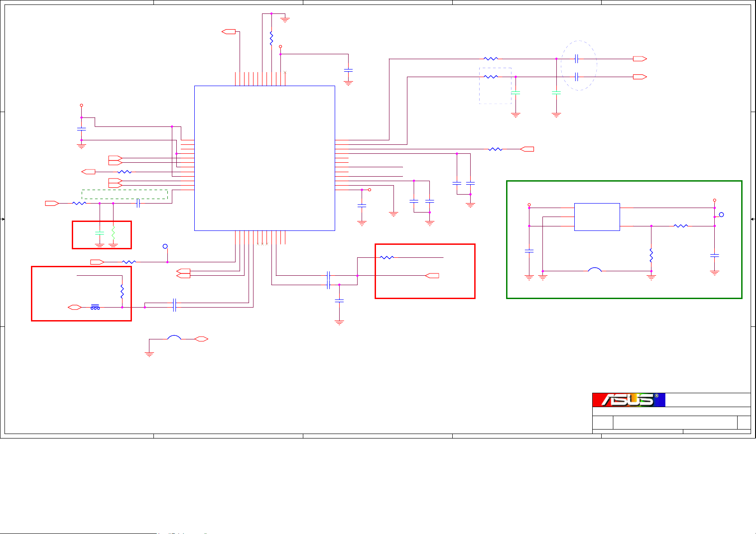Click the test point circle inside green box
756x534 pixels.
pos(721,214)
